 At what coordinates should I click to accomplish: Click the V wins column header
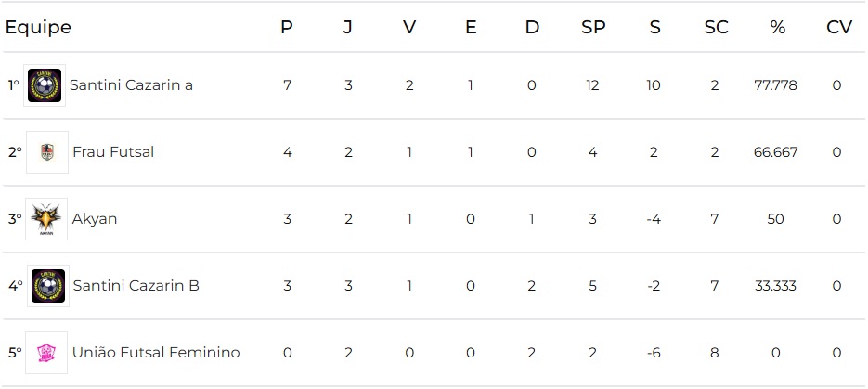pyautogui.click(x=409, y=28)
